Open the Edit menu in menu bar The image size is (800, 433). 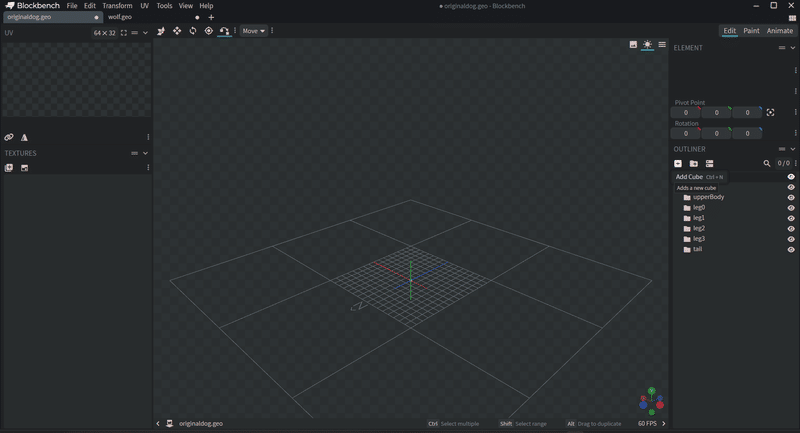point(90,6)
